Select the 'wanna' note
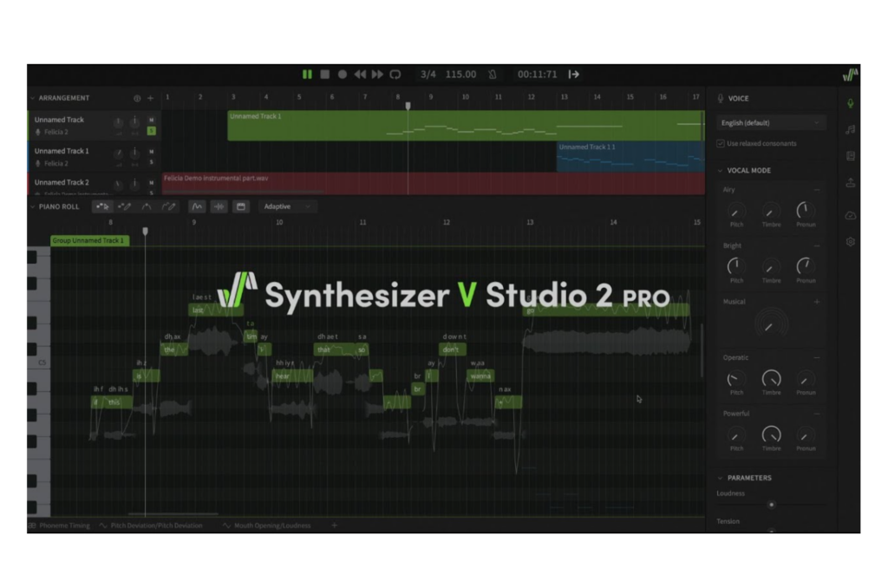The width and height of the screenshot is (888, 588). coord(480,376)
